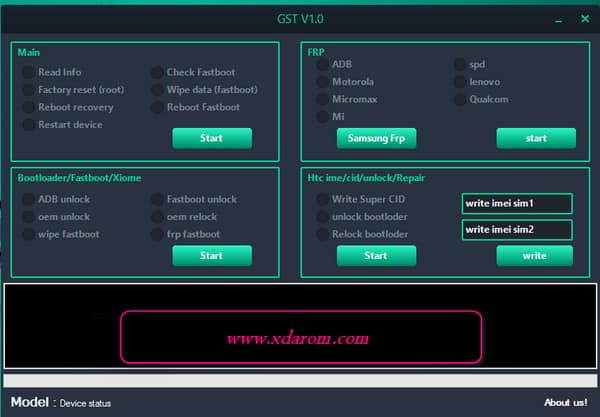Click the Samsung Frp button
The width and height of the screenshot is (600, 417).
pyautogui.click(x=376, y=138)
